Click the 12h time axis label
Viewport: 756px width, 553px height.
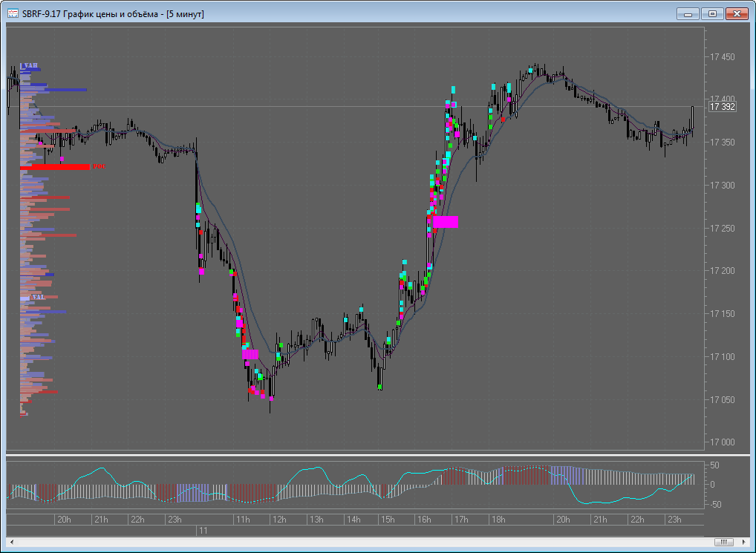pyautogui.click(x=278, y=519)
